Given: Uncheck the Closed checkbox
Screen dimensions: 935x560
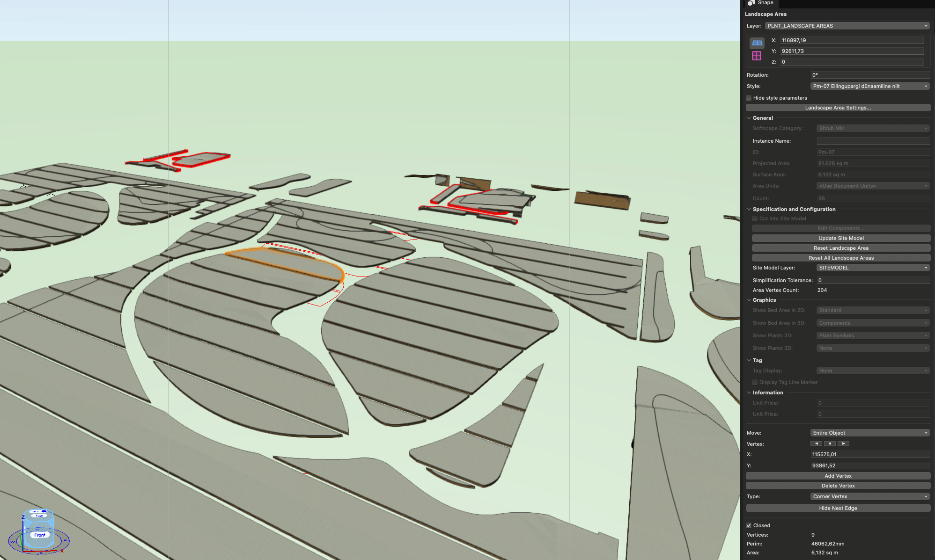Looking at the screenshot, I should [x=749, y=525].
